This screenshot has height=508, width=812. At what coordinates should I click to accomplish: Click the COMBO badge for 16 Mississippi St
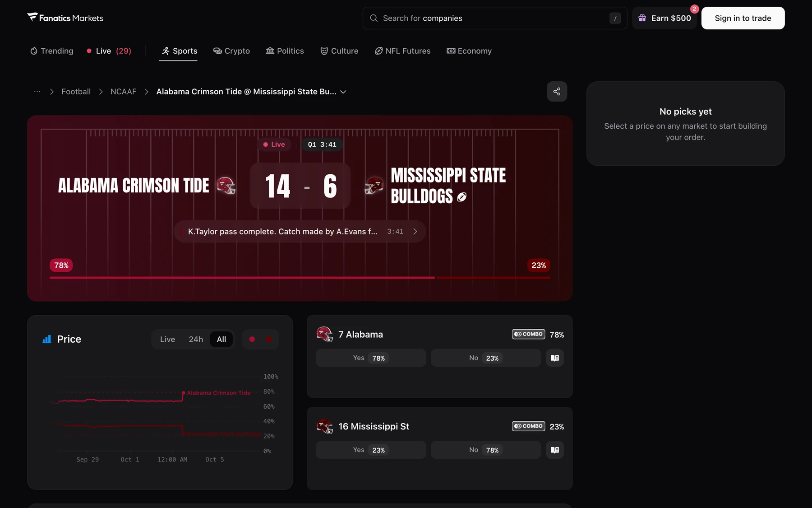tap(528, 426)
